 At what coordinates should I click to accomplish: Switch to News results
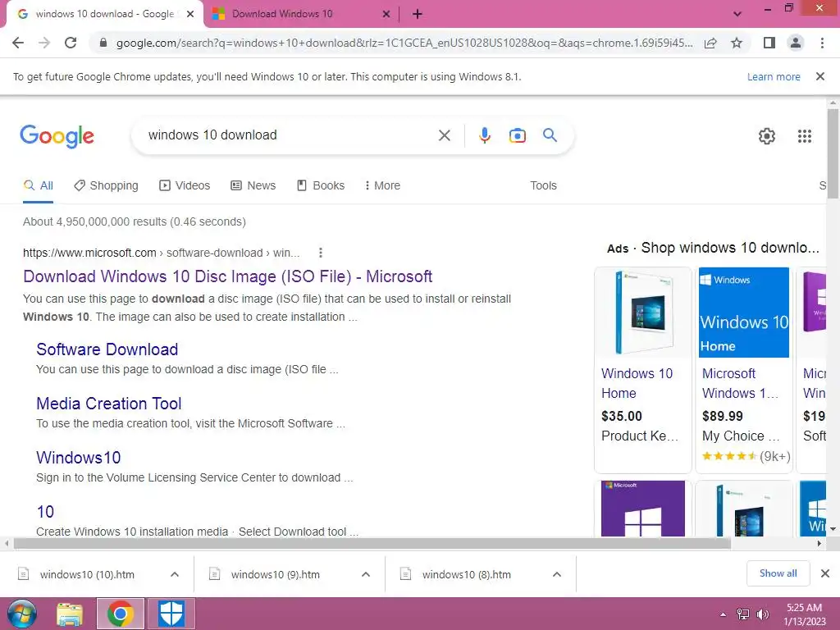point(253,185)
